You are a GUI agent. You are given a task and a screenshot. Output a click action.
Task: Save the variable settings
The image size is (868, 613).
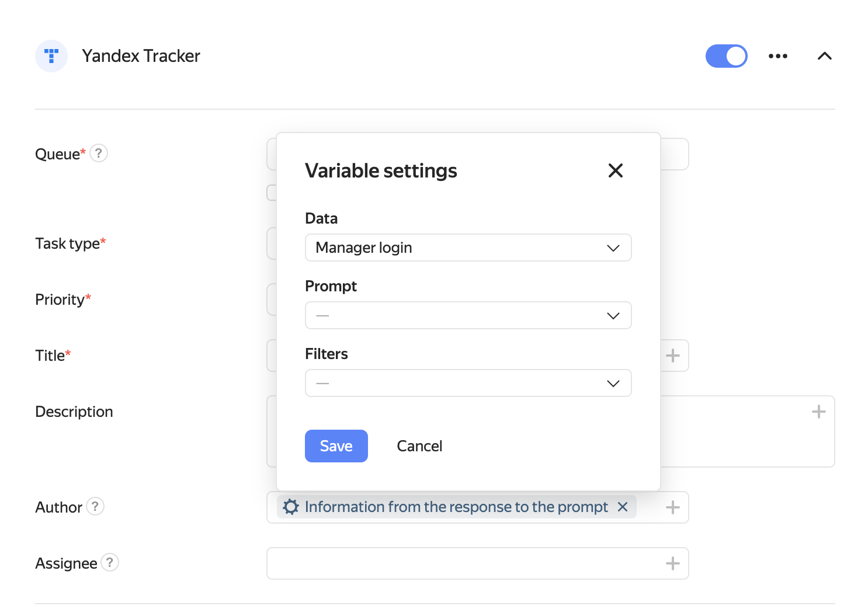click(336, 445)
